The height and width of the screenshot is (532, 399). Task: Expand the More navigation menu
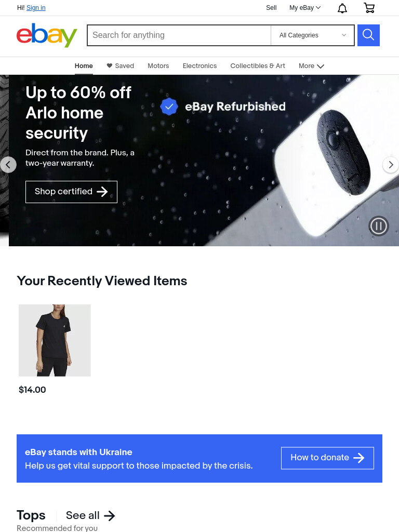312,66
